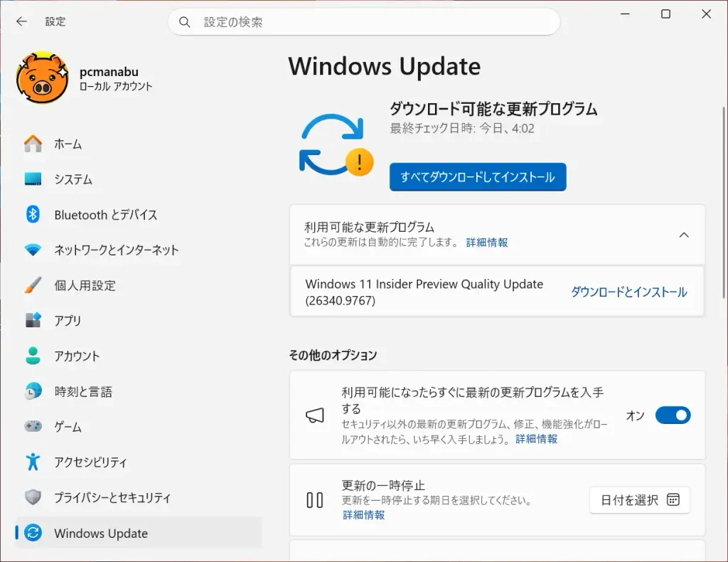The height and width of the screenshot is (562, 728).
Task: Click その他のオプション heading
Action: (333, 355)
